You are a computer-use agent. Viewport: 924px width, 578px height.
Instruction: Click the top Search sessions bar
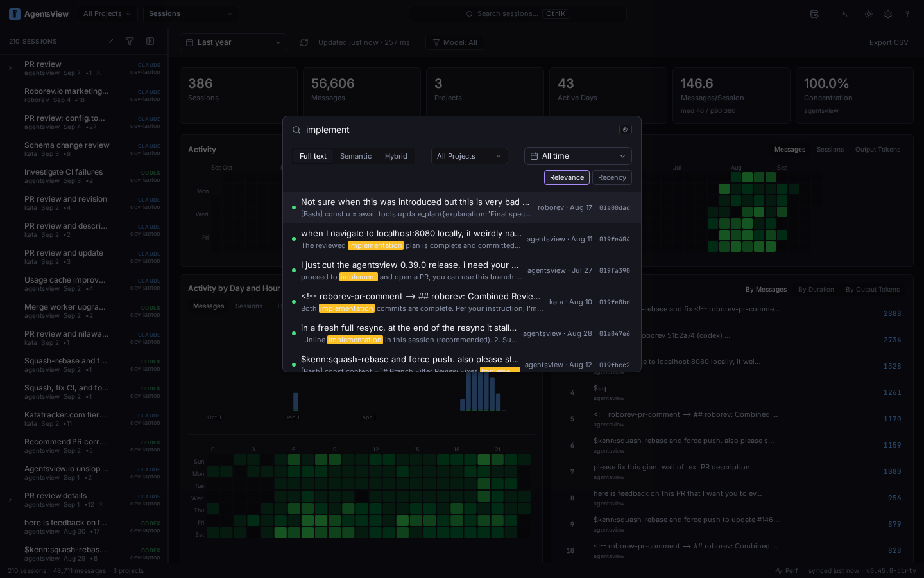(518, 14)
